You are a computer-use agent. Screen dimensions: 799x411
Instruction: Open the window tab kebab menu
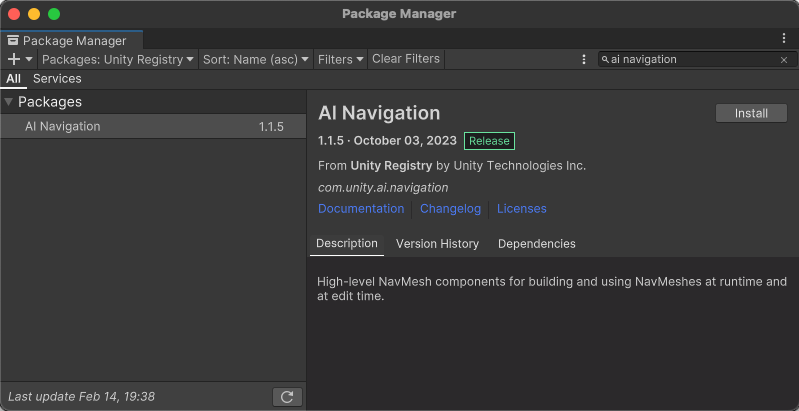tap(784, 38)
